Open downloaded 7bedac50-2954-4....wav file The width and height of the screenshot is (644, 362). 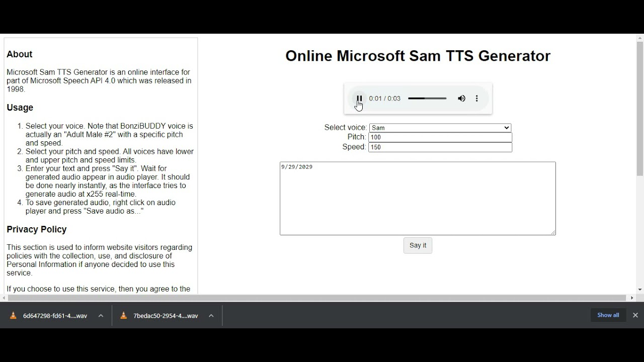click(x=166, y=316)
